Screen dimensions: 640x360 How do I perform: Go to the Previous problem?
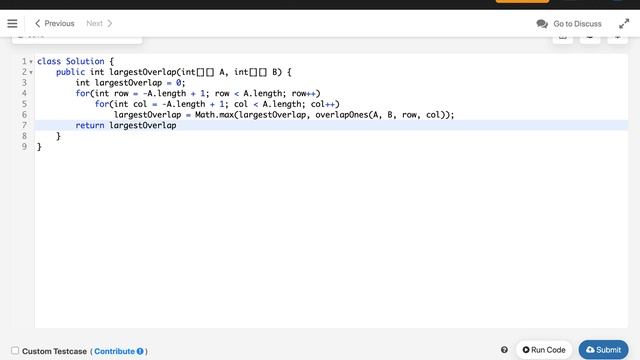[54, 24]
